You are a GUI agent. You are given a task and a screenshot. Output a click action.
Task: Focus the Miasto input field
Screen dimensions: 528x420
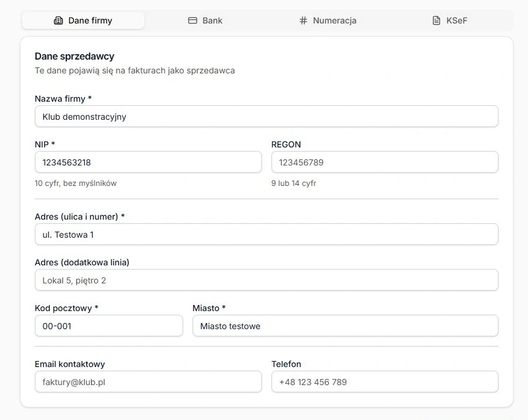345,326
